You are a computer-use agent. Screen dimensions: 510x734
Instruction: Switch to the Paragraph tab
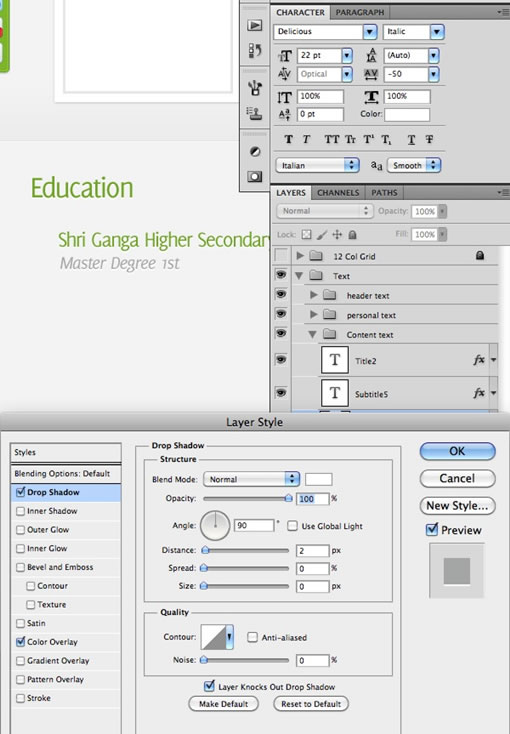tap(360, 12)
